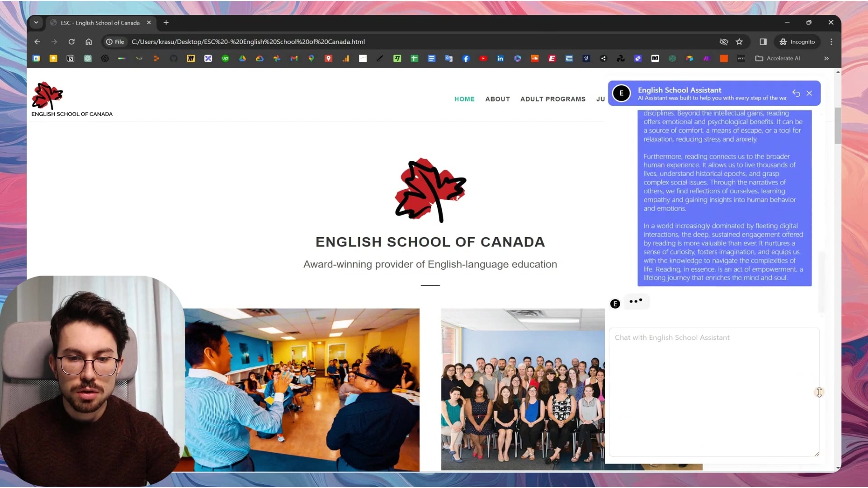Open the IFTTT bookmark icon

click(741, 58)
